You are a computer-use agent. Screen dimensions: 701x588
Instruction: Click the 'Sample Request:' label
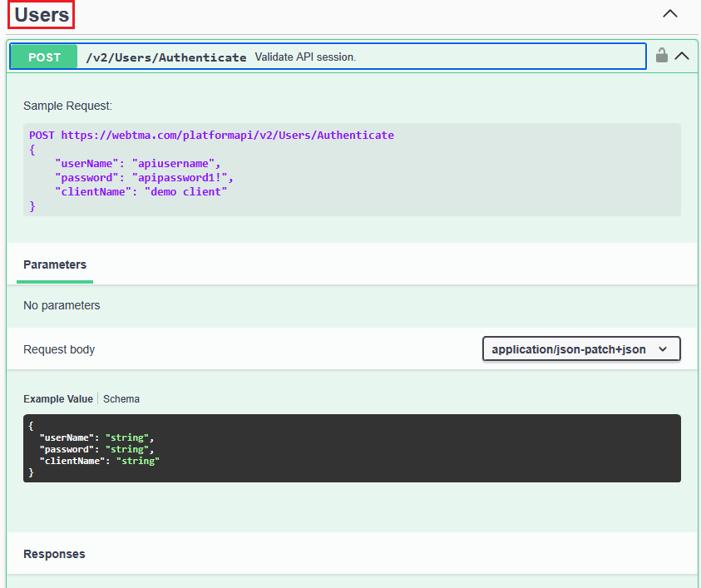tap(67, 106)
